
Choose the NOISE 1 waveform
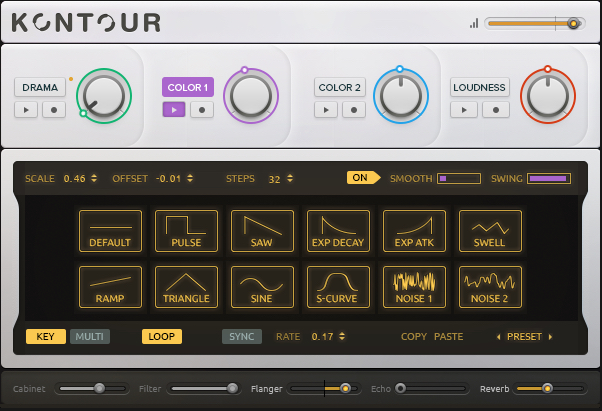[414, 287]
